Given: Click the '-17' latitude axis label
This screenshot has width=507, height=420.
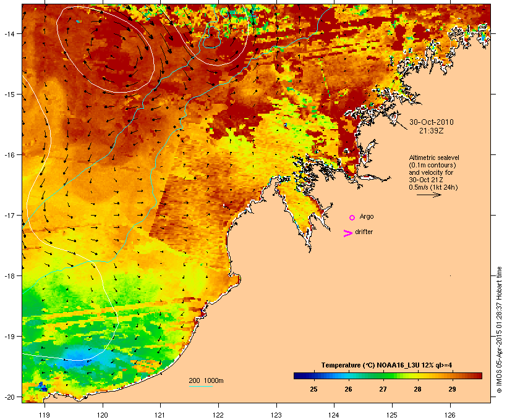Looking at the screenshot, I should [x=9, y=216].
